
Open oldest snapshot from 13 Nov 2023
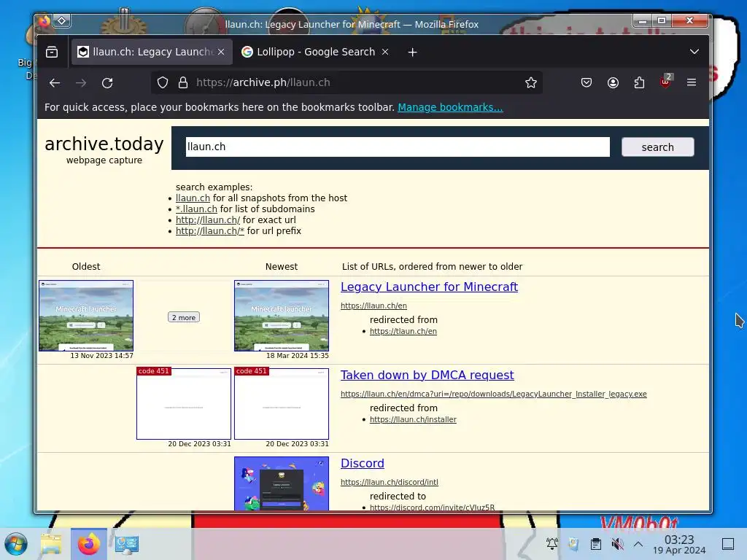tap(86, 316)
